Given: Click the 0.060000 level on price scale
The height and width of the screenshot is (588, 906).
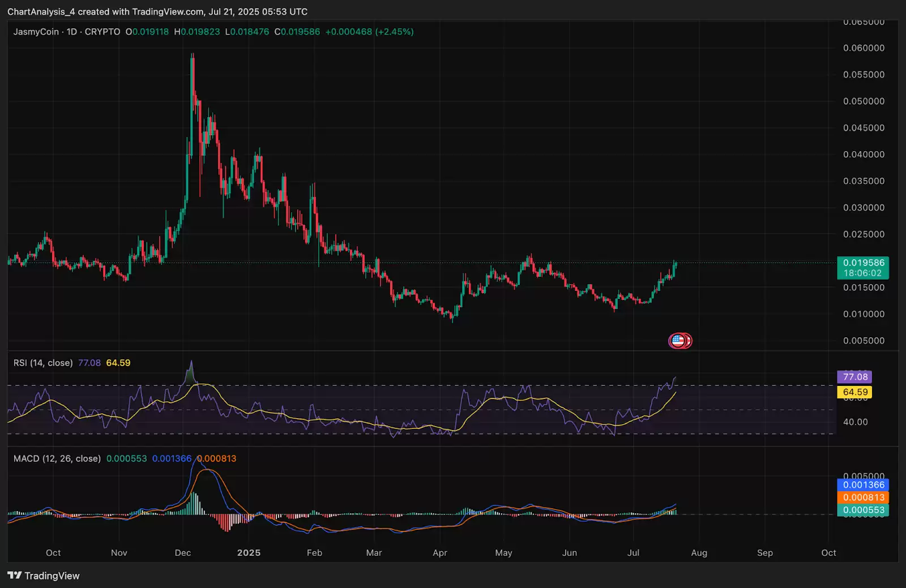Looking at the screenshot, I should coord(865,48).
